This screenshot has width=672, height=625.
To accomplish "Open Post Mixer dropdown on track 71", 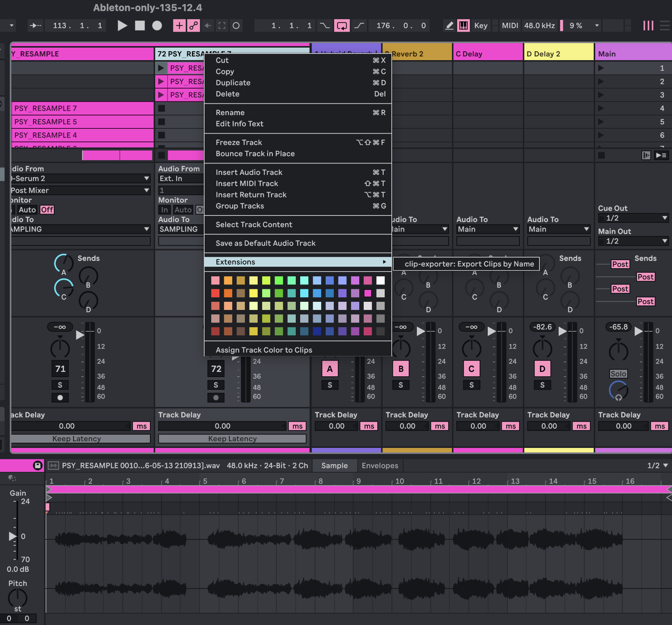I will (80, 190).
